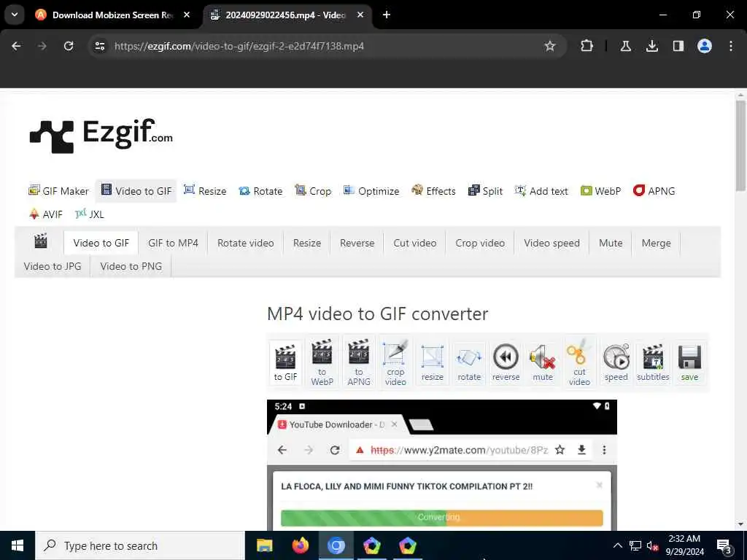Select the mute speaker icon
The image size is (747, 560).
pos(543,363)
